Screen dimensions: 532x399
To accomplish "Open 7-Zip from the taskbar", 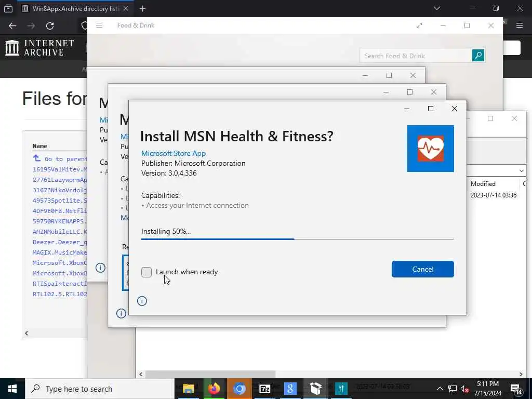I will [264, 389].
